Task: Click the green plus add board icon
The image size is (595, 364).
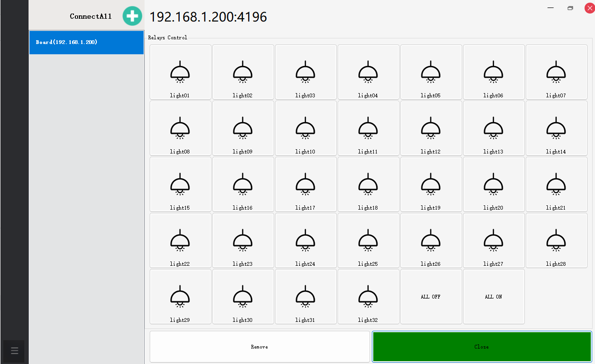Action: 132,16
